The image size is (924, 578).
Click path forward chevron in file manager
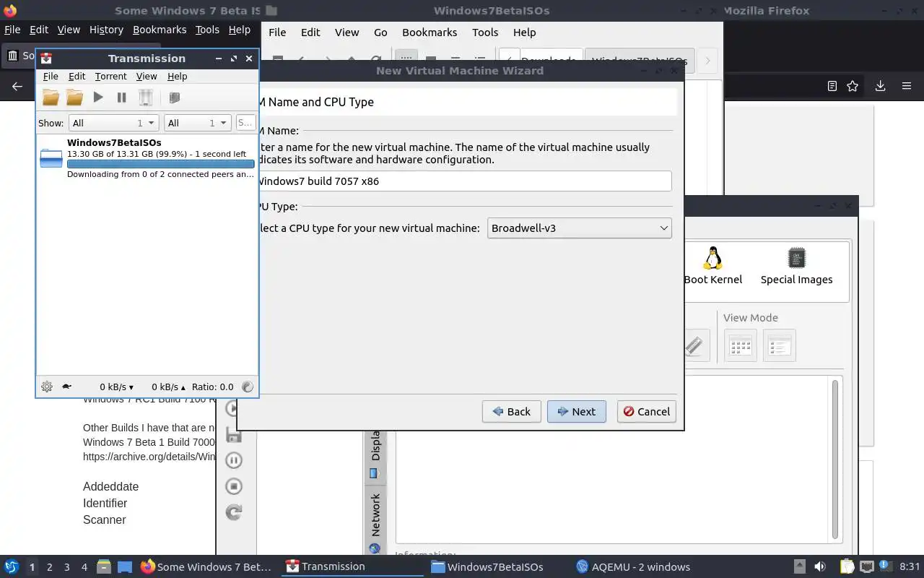[x=707, y=61]
